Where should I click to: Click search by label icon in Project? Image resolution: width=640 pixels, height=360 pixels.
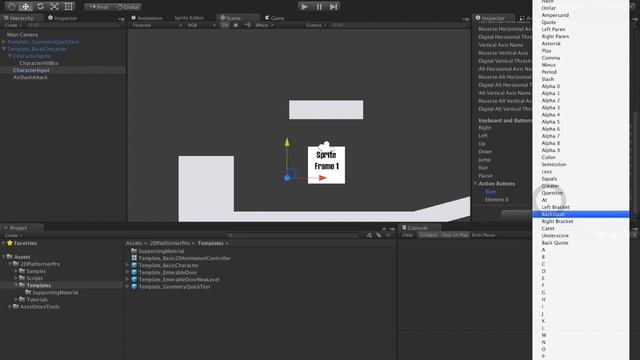point(379,235)
